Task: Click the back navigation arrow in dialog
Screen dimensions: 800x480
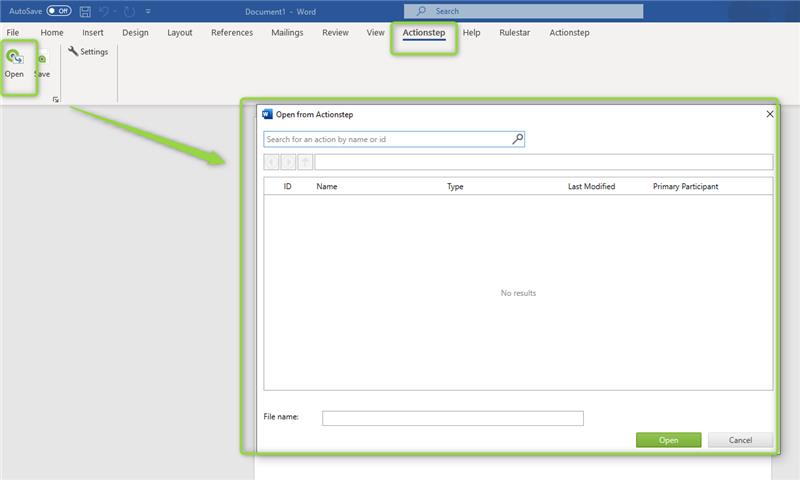Action: (x=272, y=162)
